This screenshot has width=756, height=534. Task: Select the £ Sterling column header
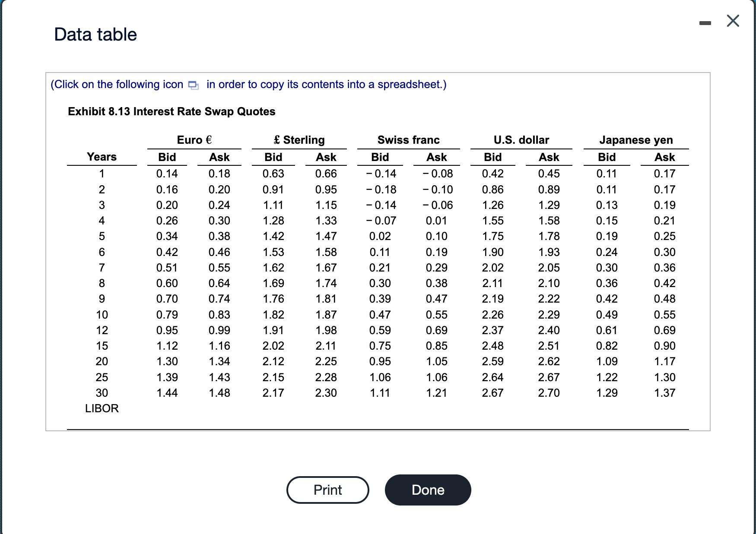point(299,140)
